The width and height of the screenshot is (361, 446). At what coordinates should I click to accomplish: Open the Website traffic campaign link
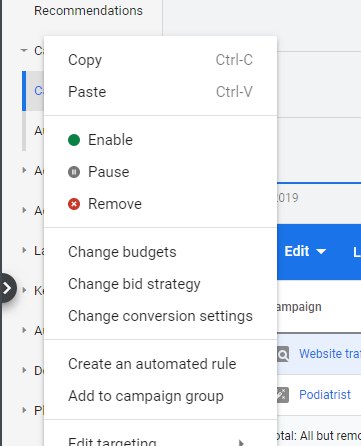click(x=330, y=354)
